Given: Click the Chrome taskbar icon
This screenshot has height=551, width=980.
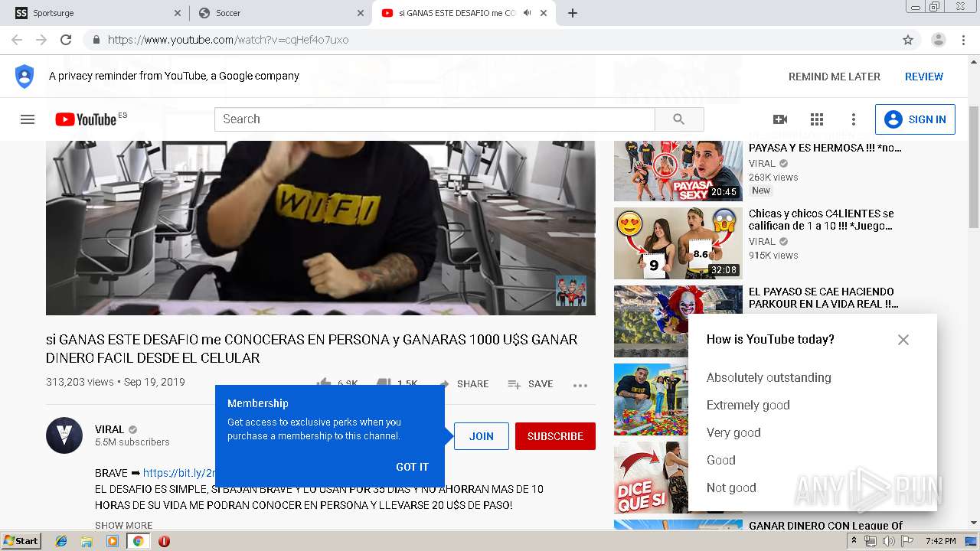Looking at the screenshot, I should coord(138,541).
